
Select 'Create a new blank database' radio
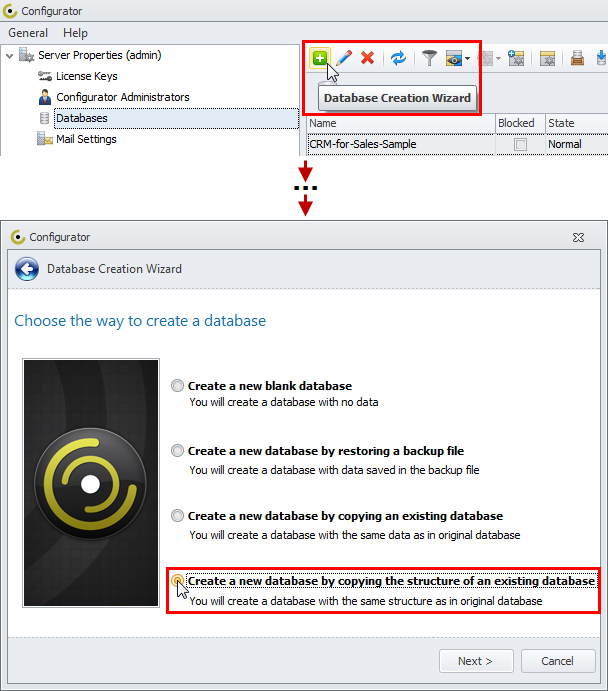pyautogui.click(x=178, y=386)
